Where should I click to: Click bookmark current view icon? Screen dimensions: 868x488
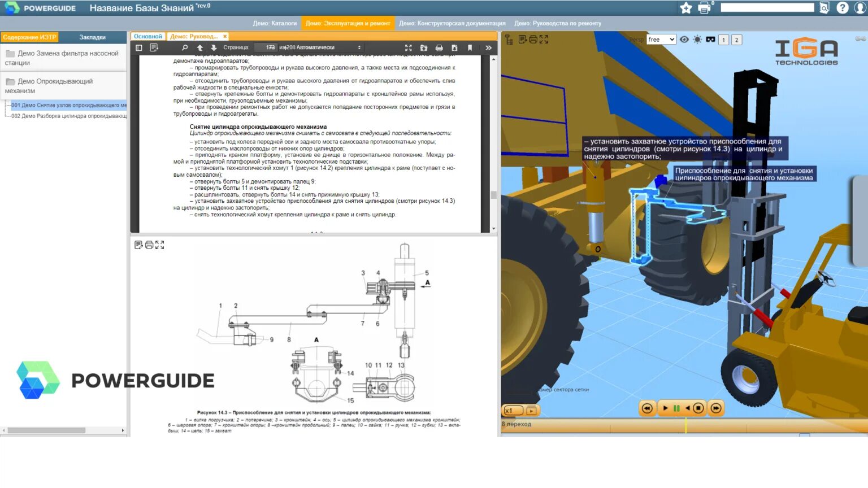(x=470, y=48)
